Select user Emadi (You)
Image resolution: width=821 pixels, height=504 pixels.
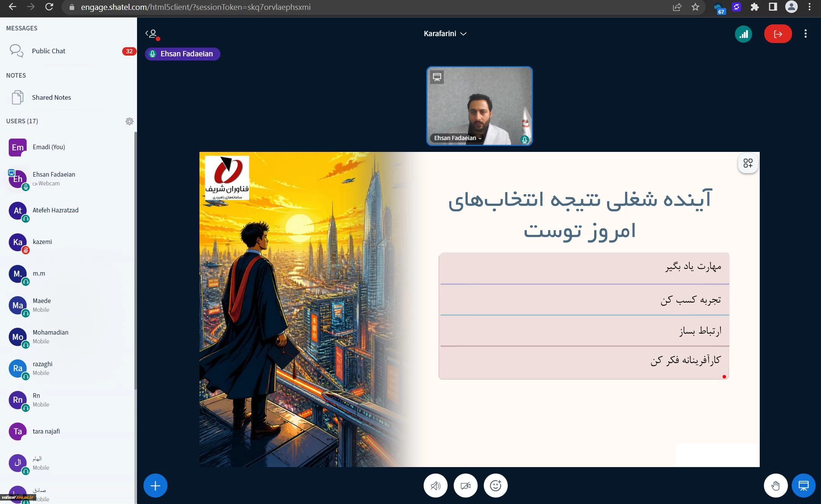(x=69, y=147)
